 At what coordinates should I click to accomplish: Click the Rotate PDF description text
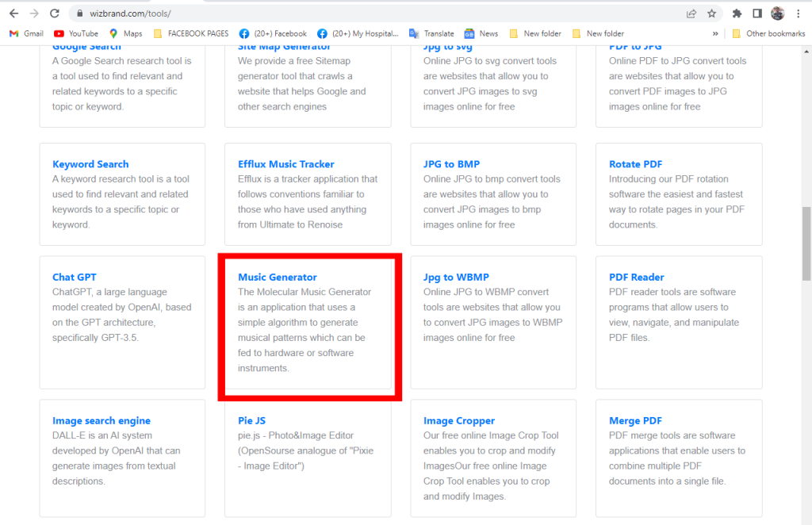(676, 202)
